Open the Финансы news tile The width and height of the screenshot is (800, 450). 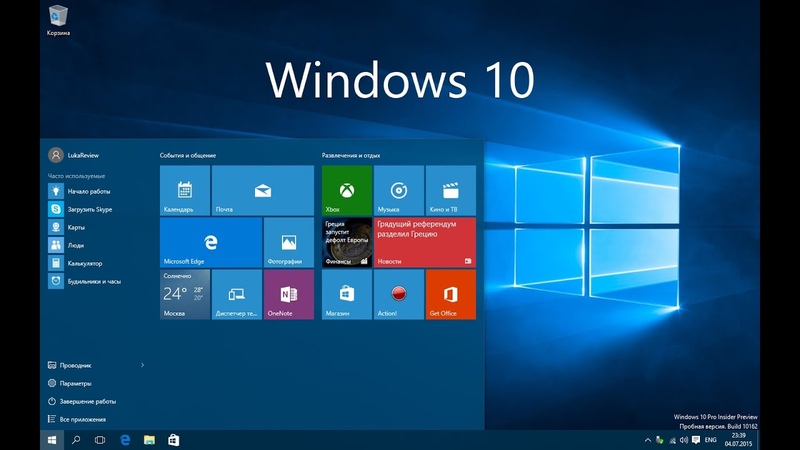pos(347,242)
